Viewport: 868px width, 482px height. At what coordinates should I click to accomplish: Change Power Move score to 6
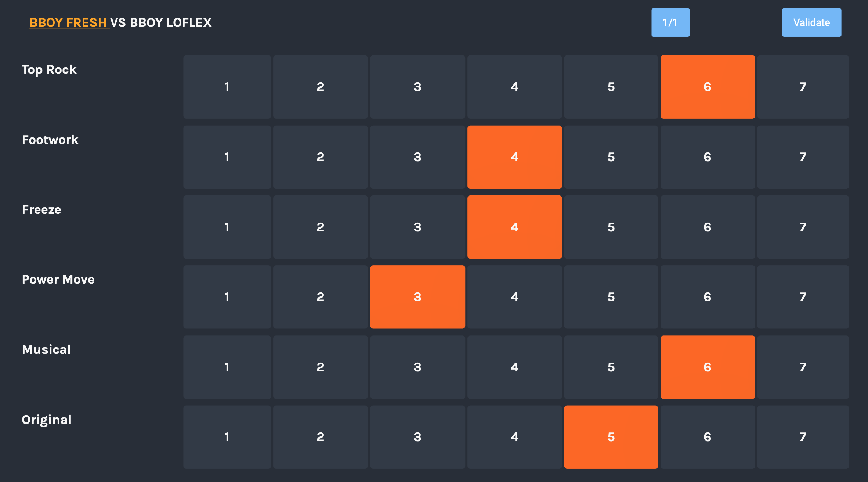(707, 297)
